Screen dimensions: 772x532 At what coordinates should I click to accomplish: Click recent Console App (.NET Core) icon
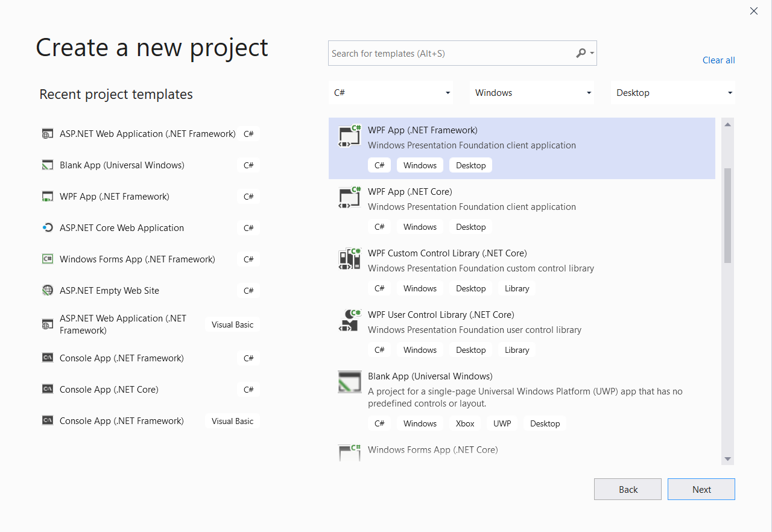coord(48,390)
